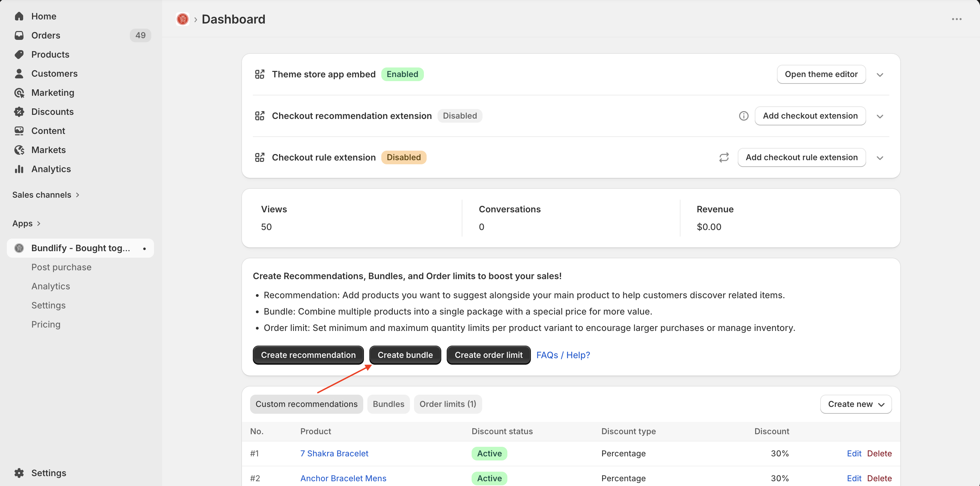Go to Discounts in the sidebar
The height and width of the screenshot is (486, 980).
point(52,111)
